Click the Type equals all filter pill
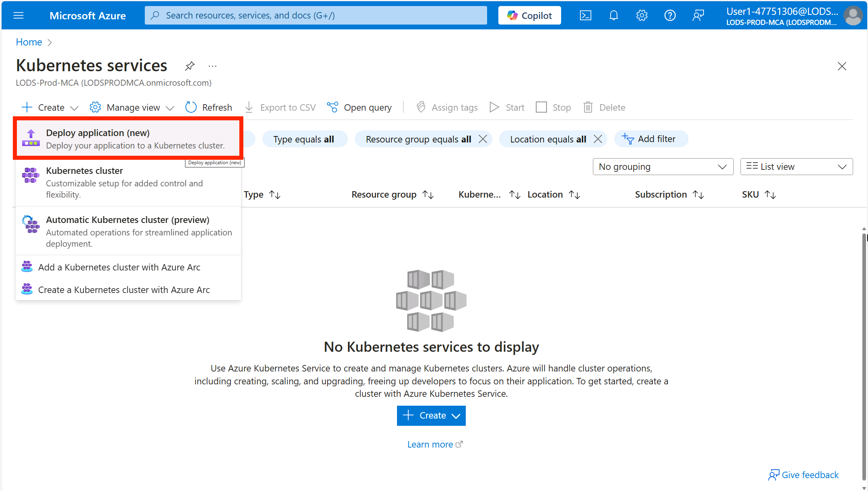This screenshot has width=868, height=491. click(304, 139)
